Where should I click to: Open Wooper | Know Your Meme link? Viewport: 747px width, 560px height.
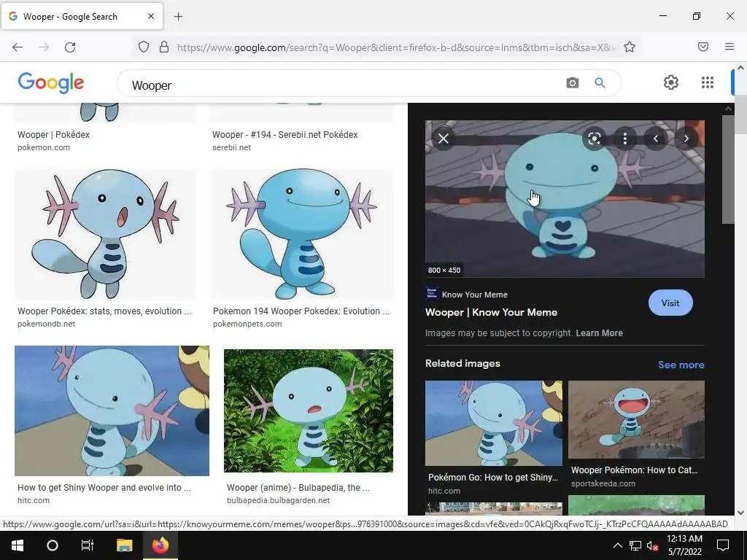point(491,312)
